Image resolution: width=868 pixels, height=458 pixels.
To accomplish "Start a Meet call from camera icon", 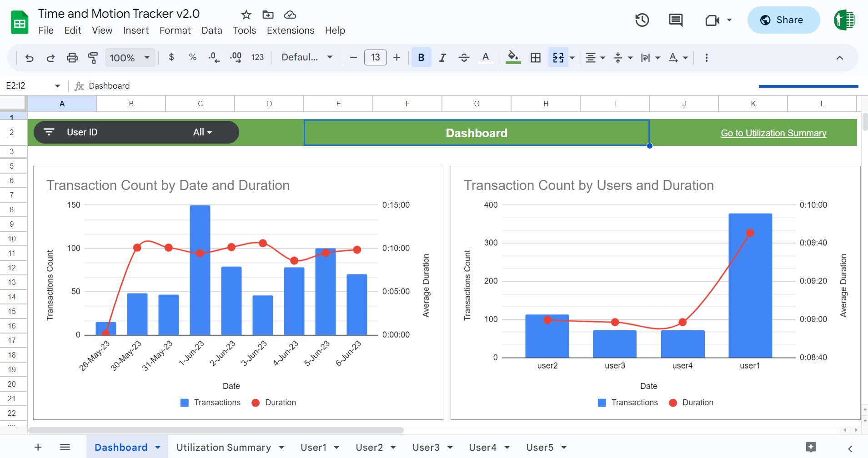I will point(712,20).
